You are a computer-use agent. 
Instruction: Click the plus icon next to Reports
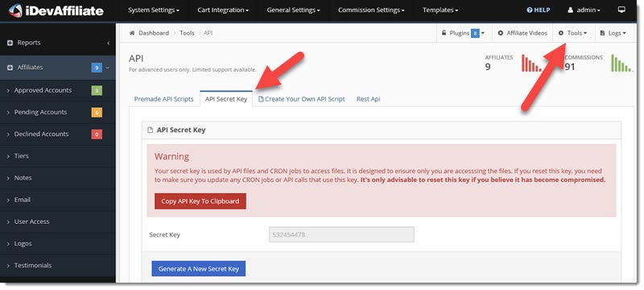click(10, 43)
